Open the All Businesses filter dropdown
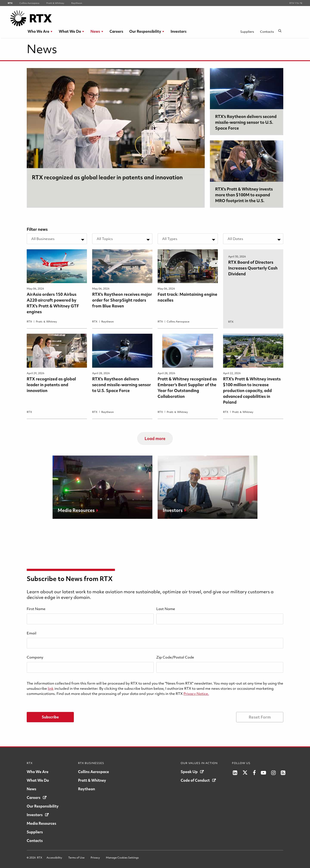 point(57,239)
